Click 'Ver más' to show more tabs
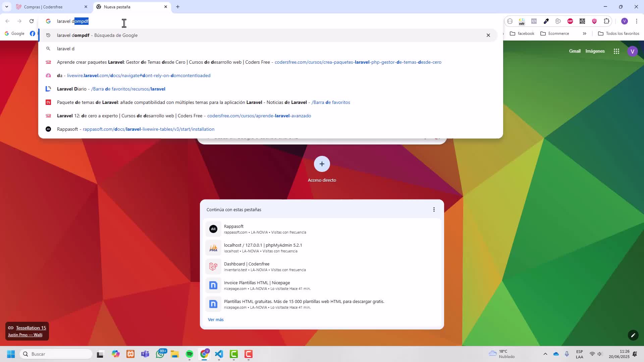Image resolution: width=644 pixels, height=362 pixels. (216, 320)
